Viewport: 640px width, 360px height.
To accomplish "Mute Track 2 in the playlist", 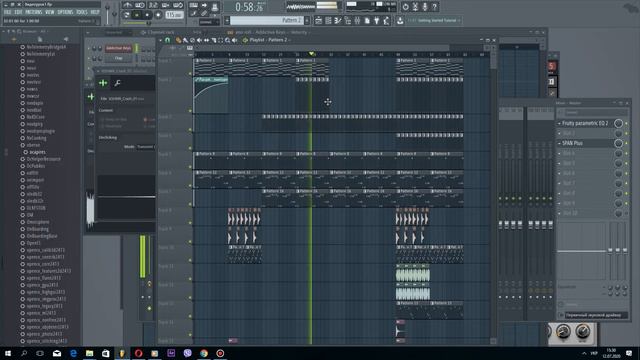I will [190, 111].
